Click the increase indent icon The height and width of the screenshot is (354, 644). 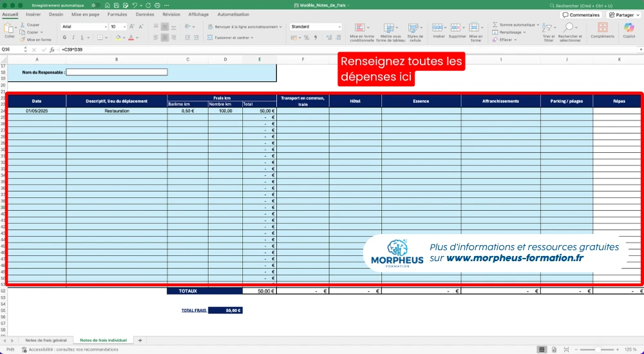pyautogui.click(x=196, y=37)
